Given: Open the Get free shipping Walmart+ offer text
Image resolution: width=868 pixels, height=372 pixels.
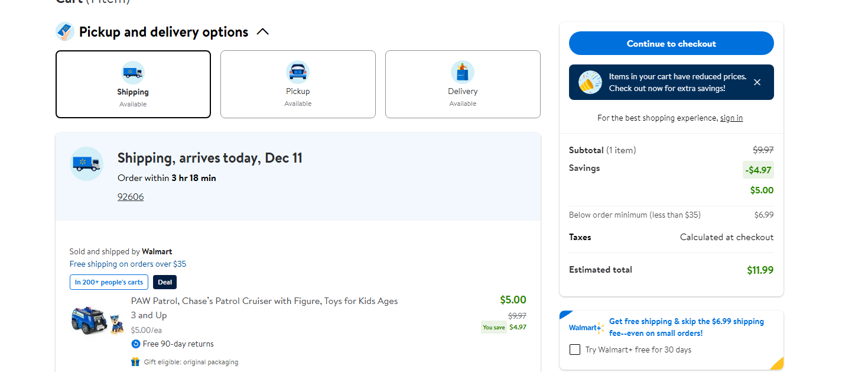Looking at the screenshot, I should pyautogui.click(x=687, y=328).
